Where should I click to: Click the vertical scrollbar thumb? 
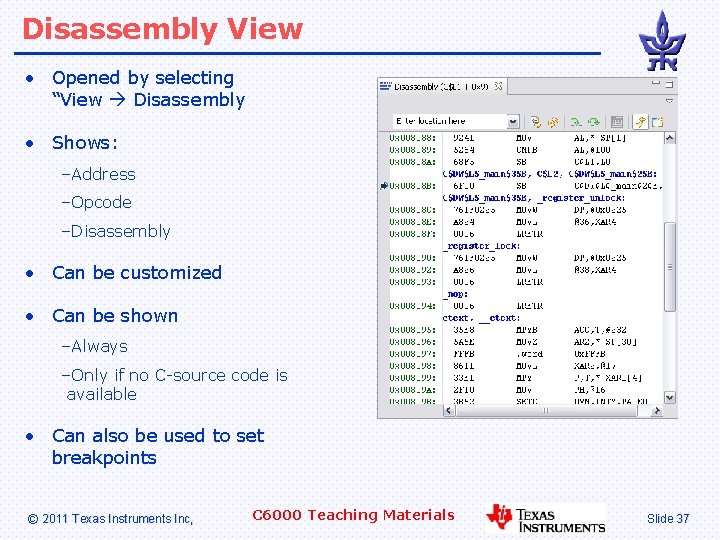pyautogui.click(x=670, y=267)
